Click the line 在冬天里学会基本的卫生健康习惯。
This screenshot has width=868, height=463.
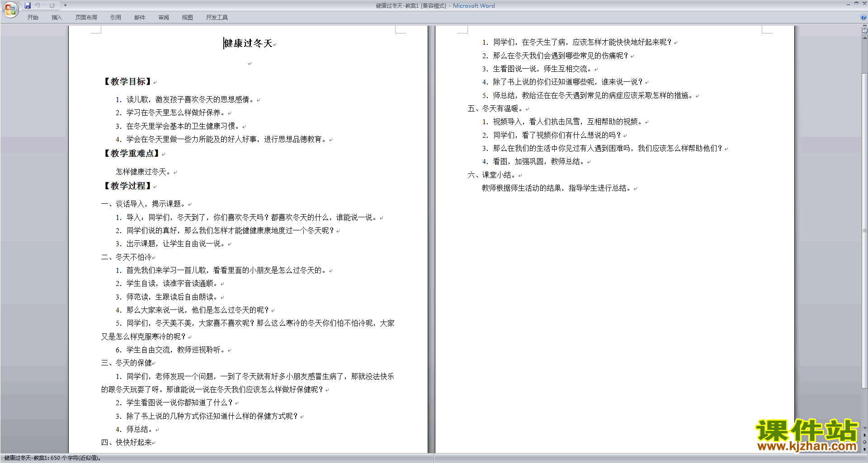[184, 126]
